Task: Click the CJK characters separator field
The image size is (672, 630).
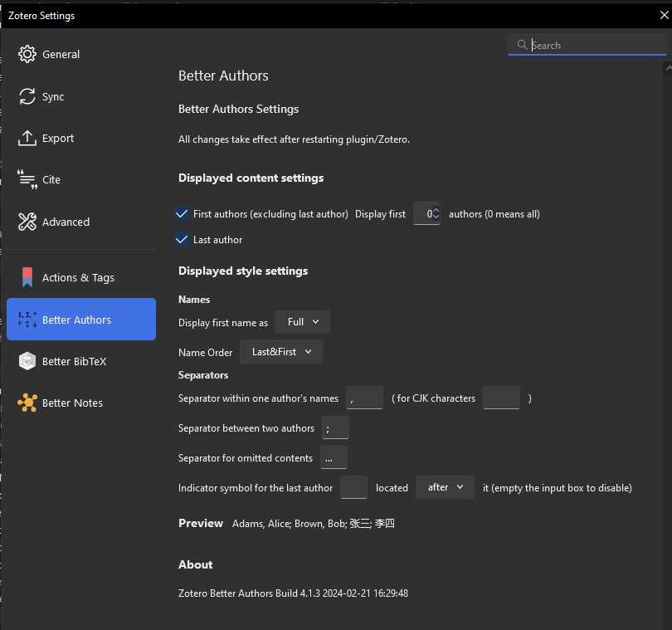Action: point(501,398)
